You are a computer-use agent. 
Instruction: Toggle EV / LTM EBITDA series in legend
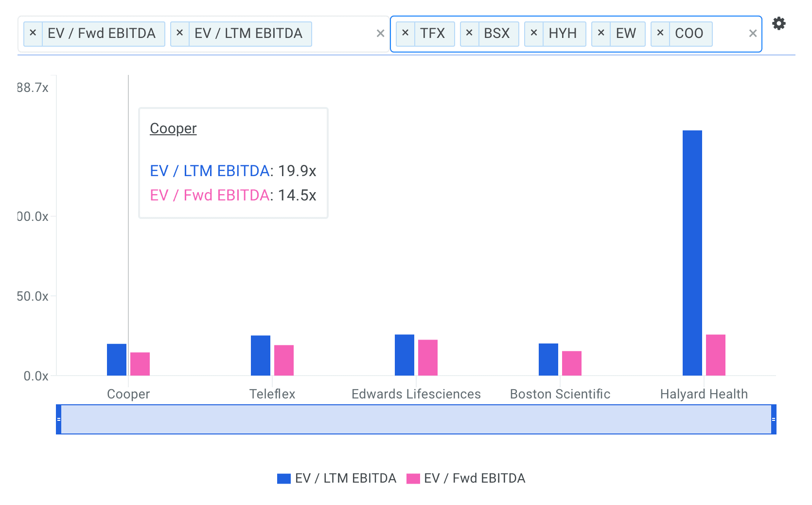point(336,478)
